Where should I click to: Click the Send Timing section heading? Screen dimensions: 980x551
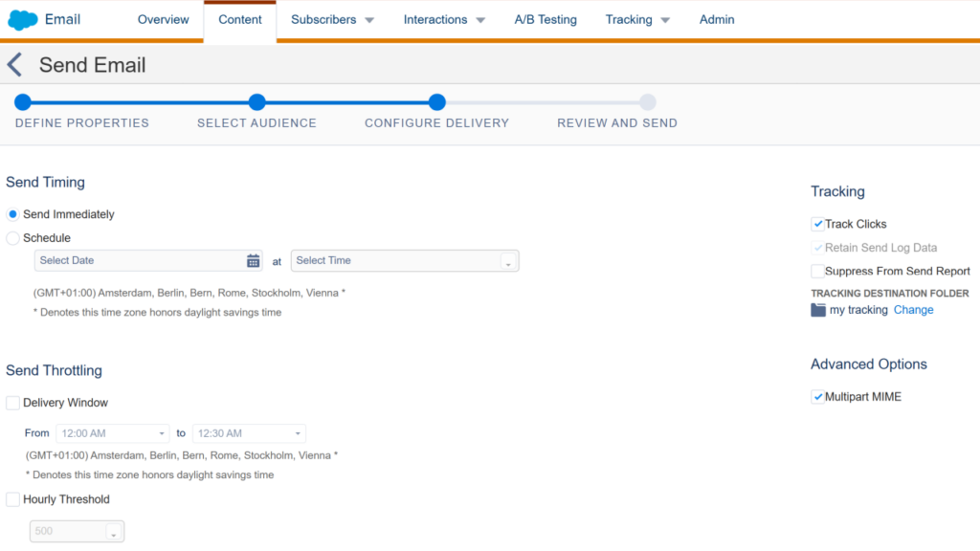click(45, 183)
